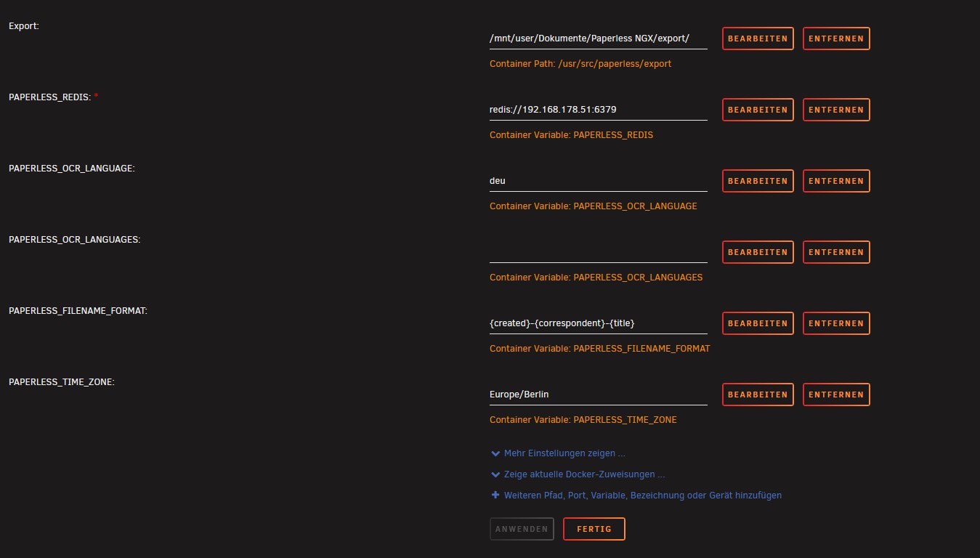
Task: Click the OCR language field containing deu
Action: (599, 181)
